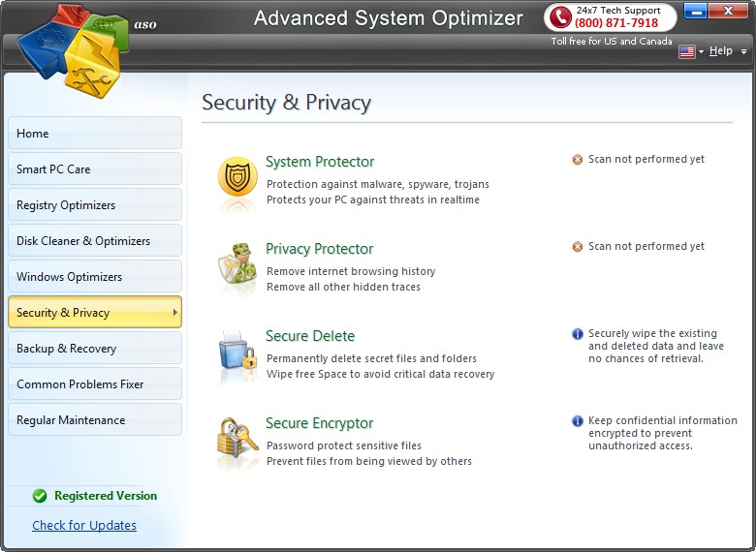Click the green Registered Version checkmark icon
Image resolution: width=756 pixels, height=552 pixels.
[x=40, y=496]
